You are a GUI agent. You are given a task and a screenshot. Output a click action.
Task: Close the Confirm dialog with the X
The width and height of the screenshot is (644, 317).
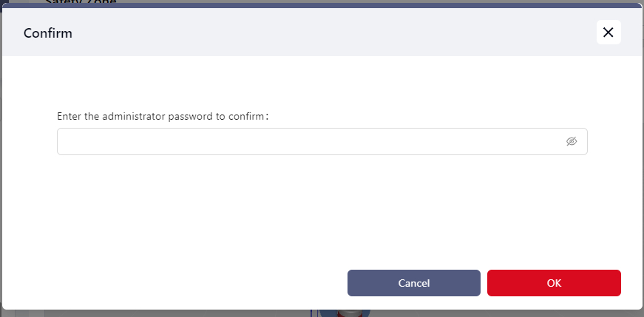(x=609, y=33)
